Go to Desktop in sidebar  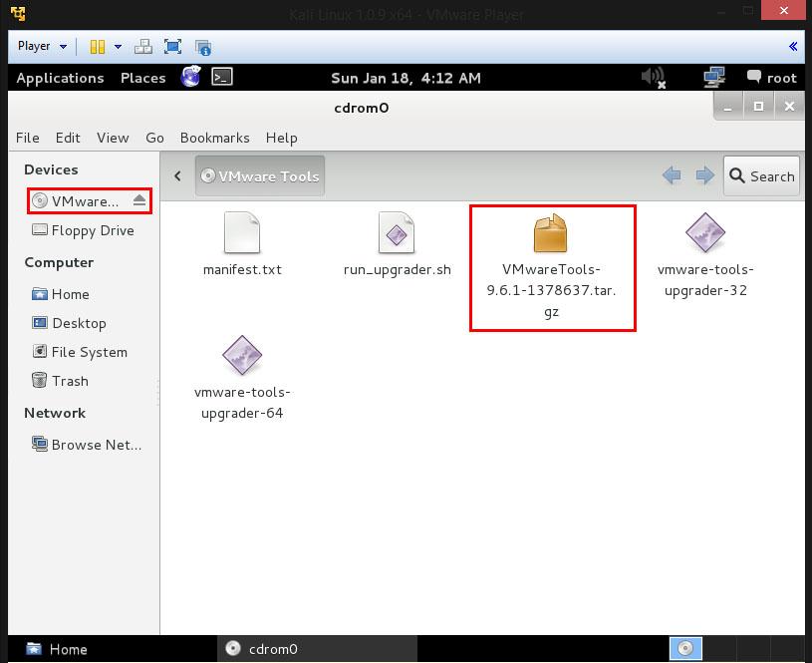coord(69,323)
